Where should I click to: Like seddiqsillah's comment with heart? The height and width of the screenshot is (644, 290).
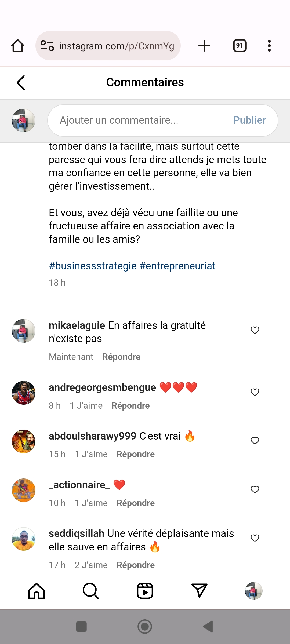coord(255,538)
